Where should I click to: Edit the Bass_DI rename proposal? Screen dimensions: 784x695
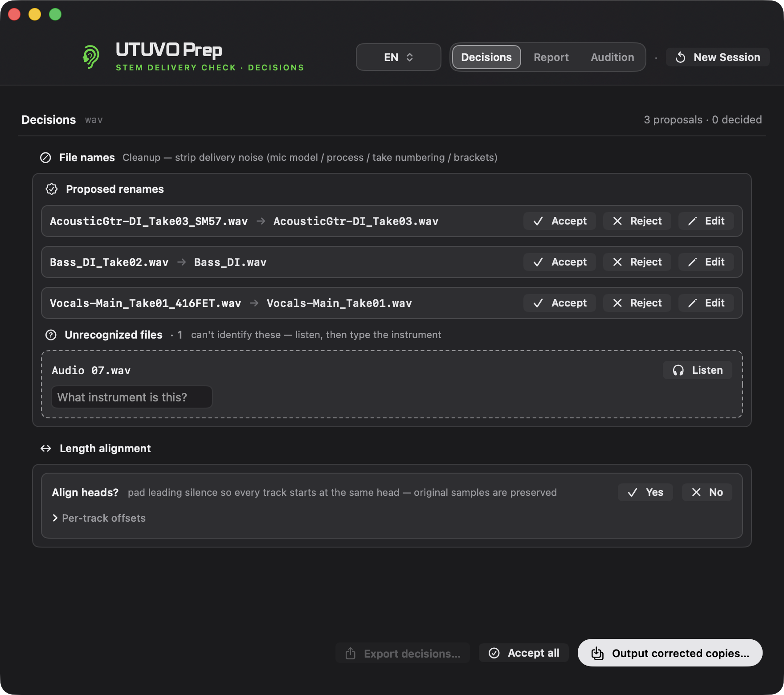(706, 262)
